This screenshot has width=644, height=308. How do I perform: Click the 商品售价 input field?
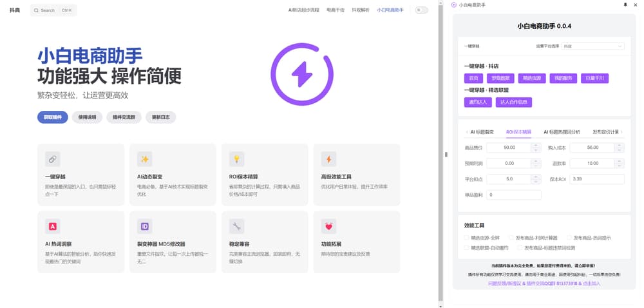coord(509,148)
